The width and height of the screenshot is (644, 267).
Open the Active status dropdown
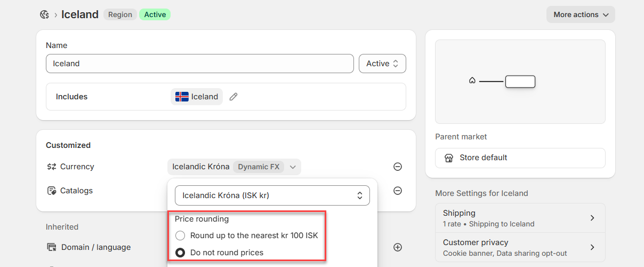(x=382, y=64)
